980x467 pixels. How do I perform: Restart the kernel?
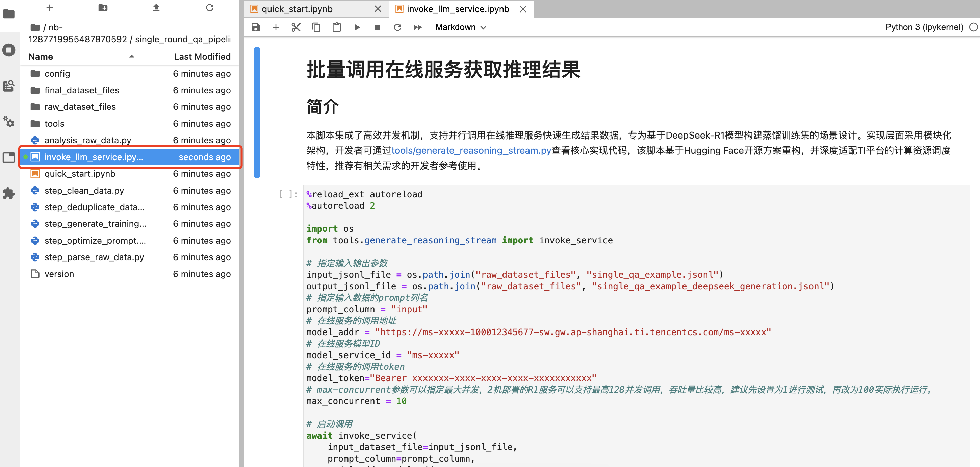point(397,27)
